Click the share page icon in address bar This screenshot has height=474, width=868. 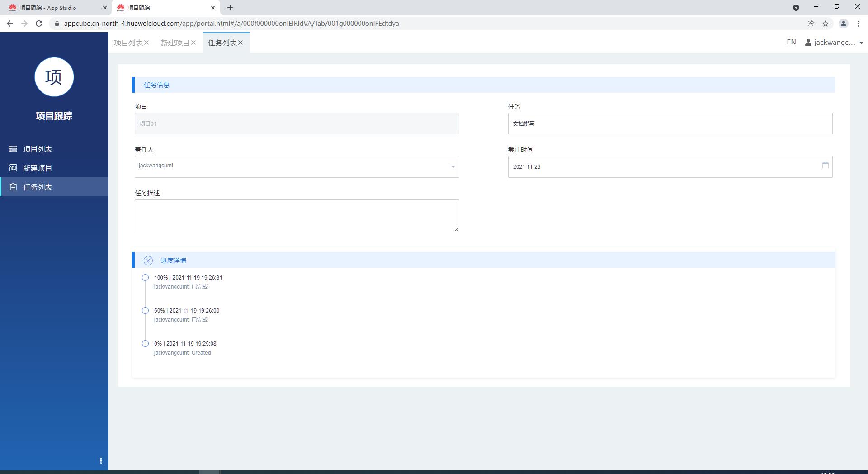tap(811, 24)
